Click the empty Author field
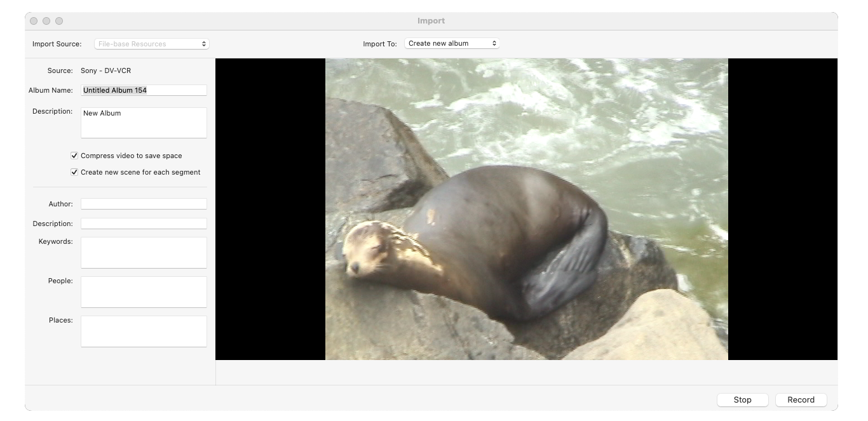 coord(143,203)
